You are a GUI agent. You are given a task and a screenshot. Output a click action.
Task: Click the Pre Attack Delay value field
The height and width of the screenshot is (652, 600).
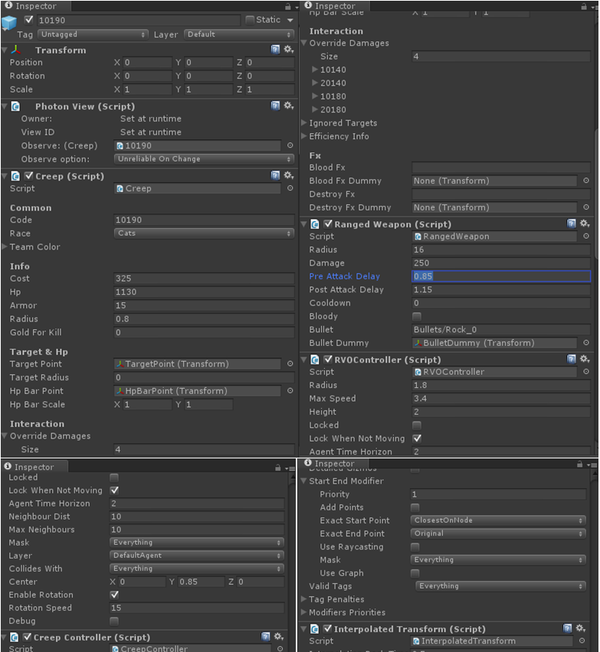point(500,276)
